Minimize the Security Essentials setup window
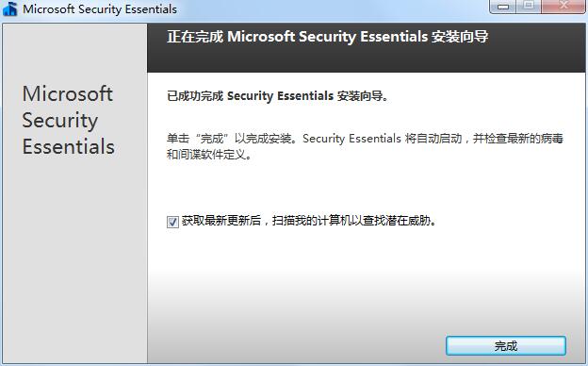The width and height of the screenshot is (588, 366). point(503,7)
